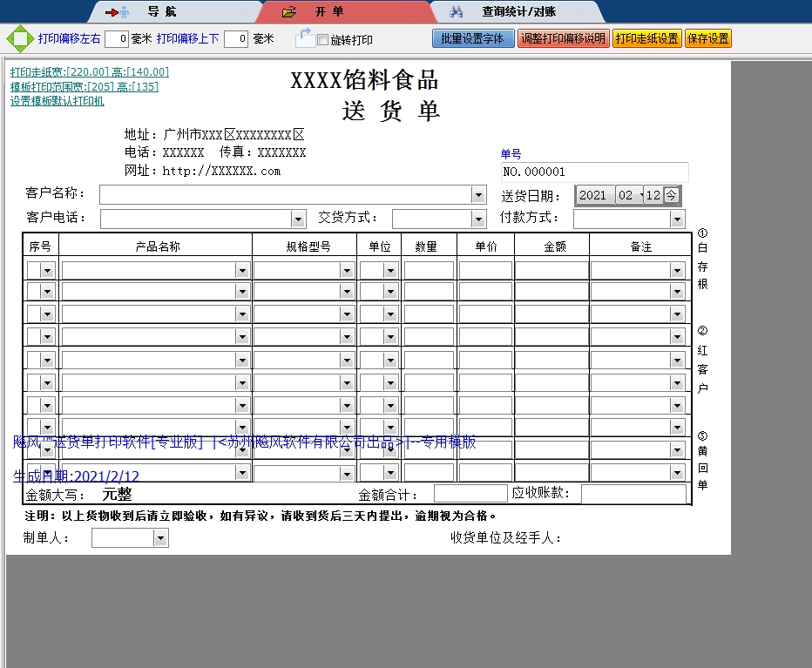Click the 打印走纸设置 button
The image size is (812, 668).
(x=646, y=38)
